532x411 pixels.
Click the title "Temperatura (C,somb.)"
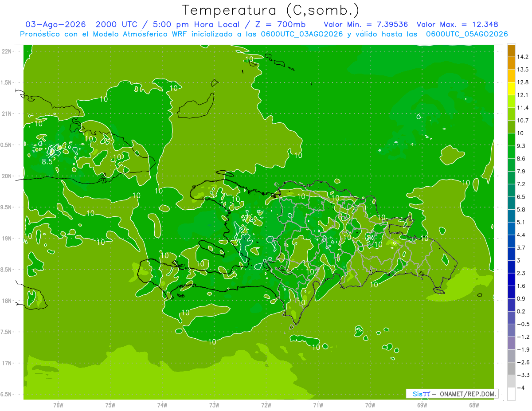[x=271, y=10]
